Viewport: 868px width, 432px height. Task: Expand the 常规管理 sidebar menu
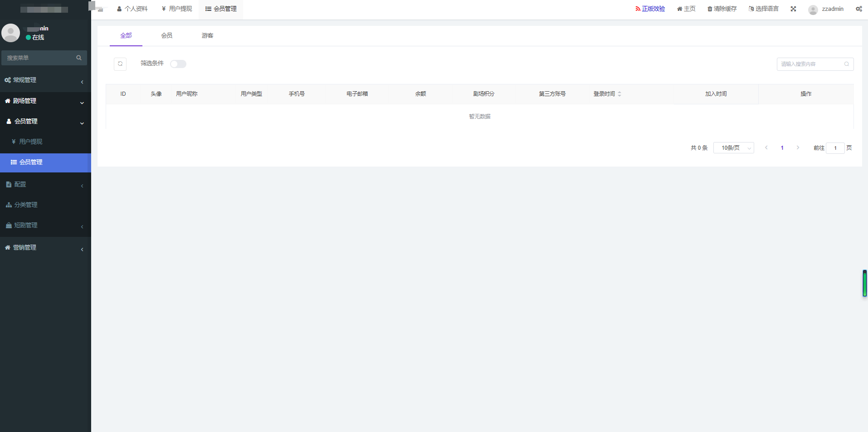(45, 80)
